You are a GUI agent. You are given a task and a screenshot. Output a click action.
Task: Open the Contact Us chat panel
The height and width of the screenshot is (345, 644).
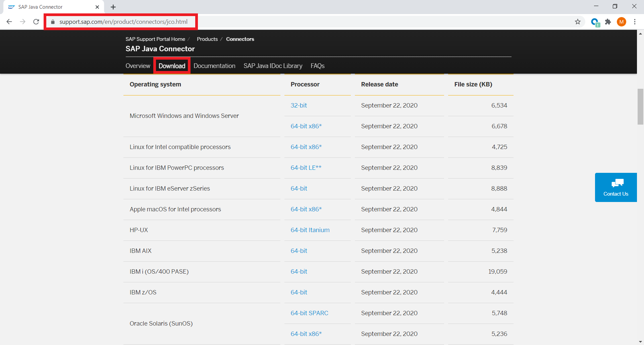coord(615,187)
